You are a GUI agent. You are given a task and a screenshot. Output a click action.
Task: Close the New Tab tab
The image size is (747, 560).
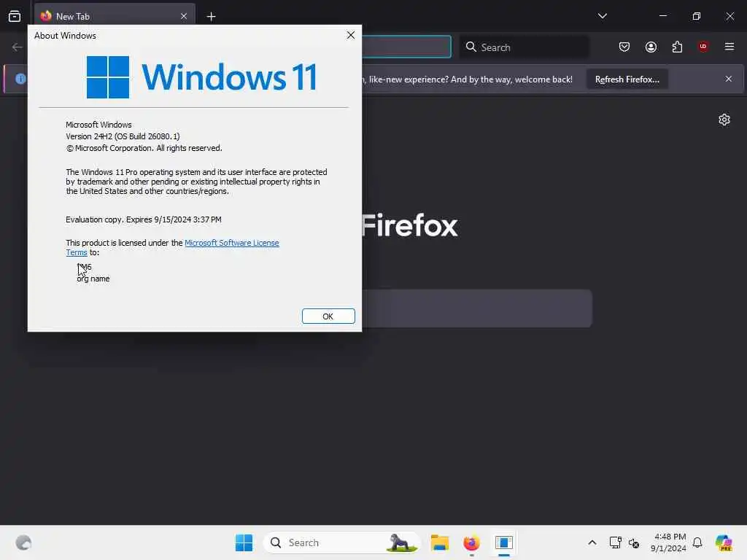(184, 16)
